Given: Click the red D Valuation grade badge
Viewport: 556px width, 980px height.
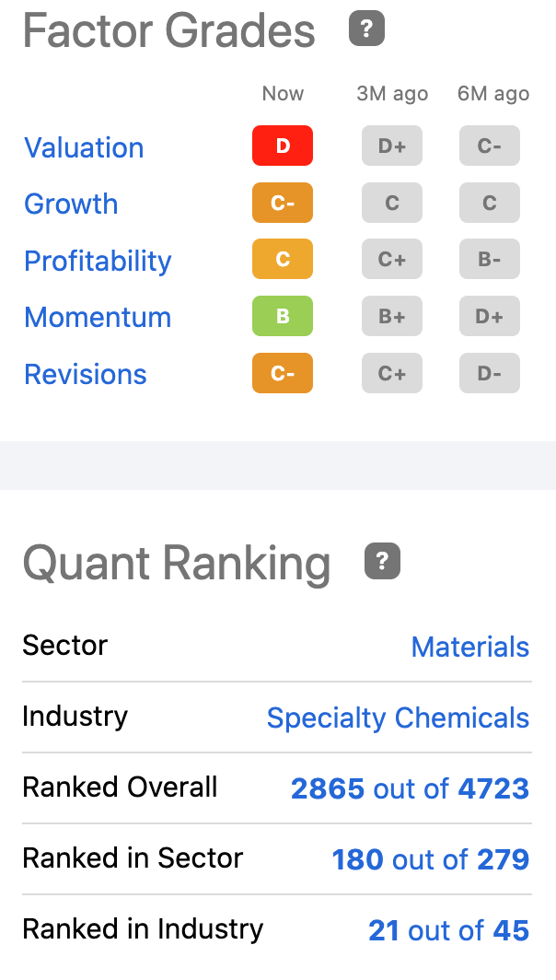Looking at the screenshot, I should pyautogui.click(x=282, y=146).
